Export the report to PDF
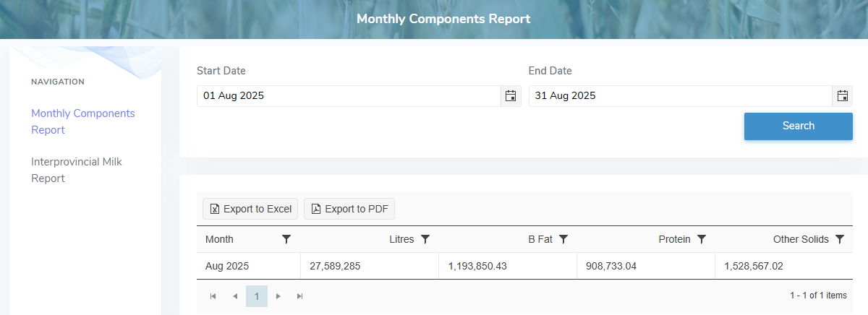 tap(349, 209)
